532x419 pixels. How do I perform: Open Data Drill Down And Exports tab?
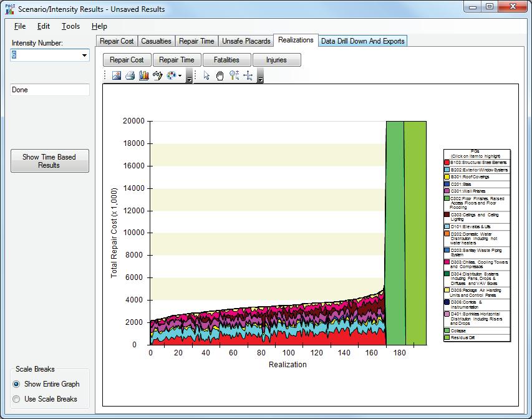(363, 41)
